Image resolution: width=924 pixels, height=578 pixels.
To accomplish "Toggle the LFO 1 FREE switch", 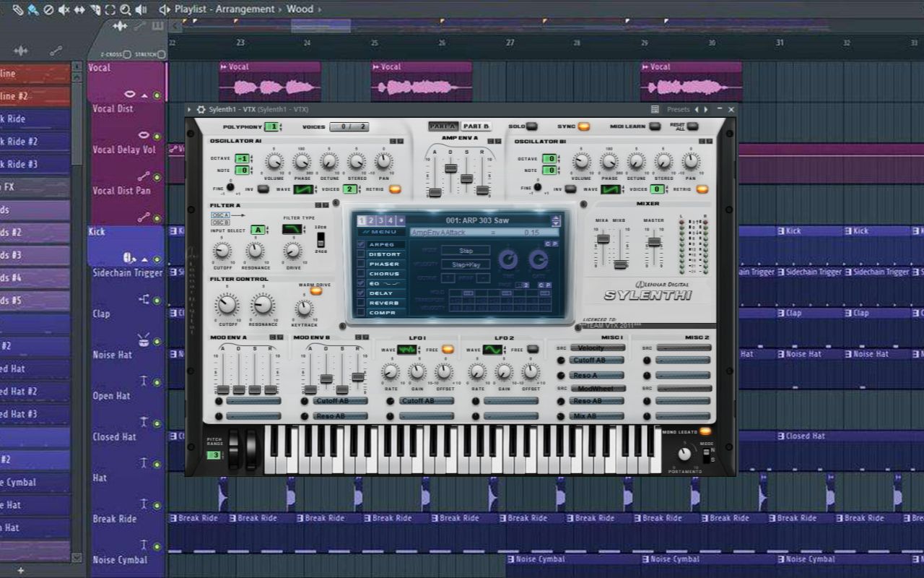I will pyautogui.click(x=448, y=350).
